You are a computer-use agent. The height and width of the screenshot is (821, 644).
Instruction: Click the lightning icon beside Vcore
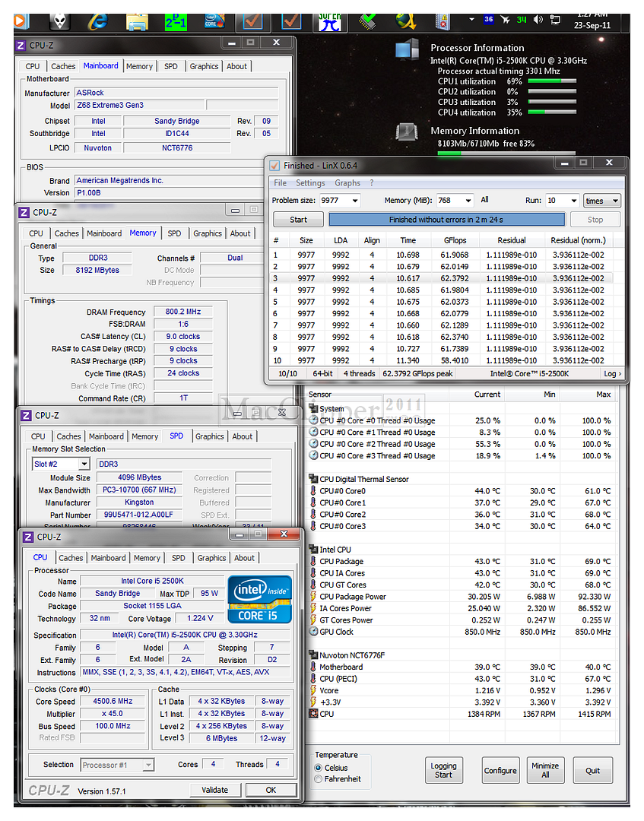pyautogui.click(x=313, y=690)
